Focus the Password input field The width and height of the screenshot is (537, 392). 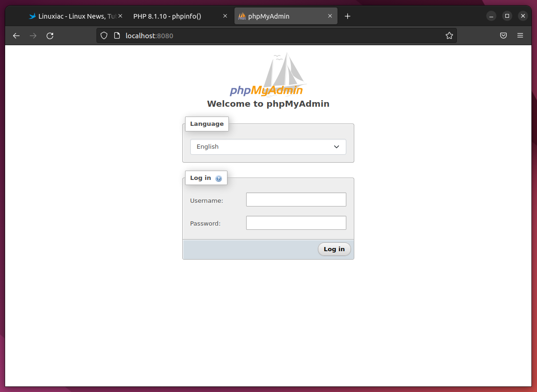tap(296, 223)
